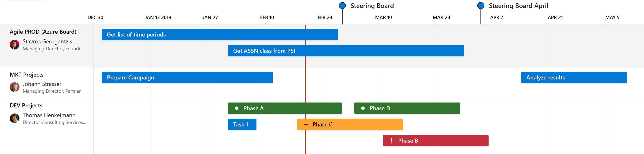Click the Steering Board milestone marker circle
Image resolution: width=644 pixels, height=154 pixels.
pos(342,5)
